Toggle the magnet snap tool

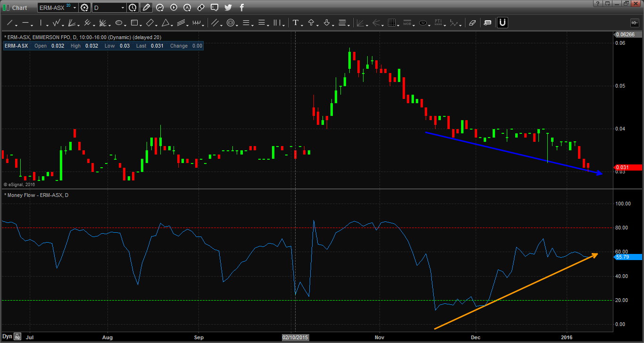503,22
